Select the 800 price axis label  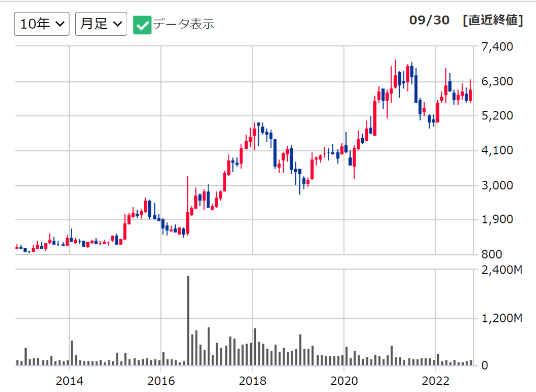pyautogui.click(x=492, y=255)
